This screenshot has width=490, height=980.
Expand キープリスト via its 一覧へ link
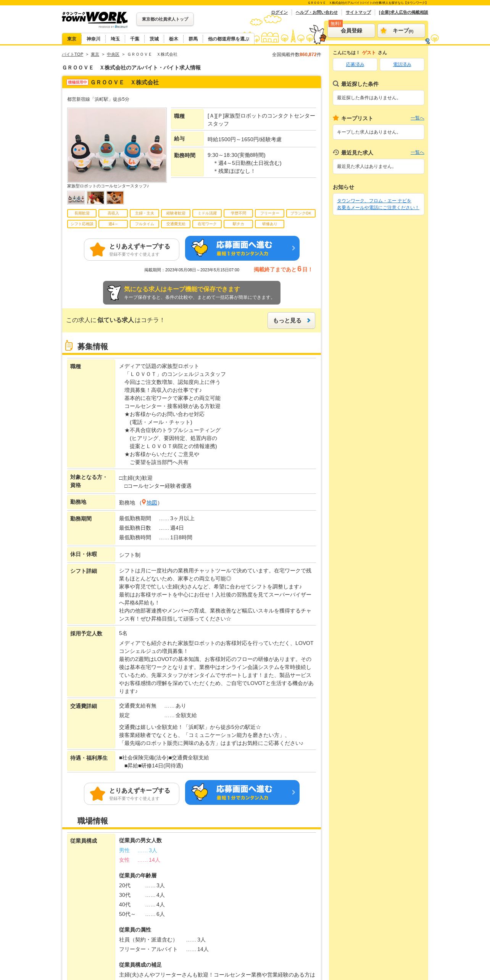(417, 118)
